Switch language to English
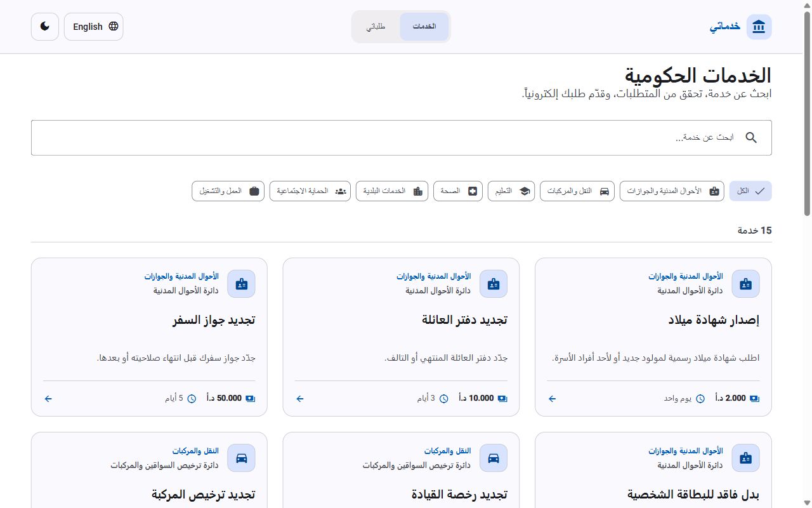The image size is (812, 508). pos(94,27)
